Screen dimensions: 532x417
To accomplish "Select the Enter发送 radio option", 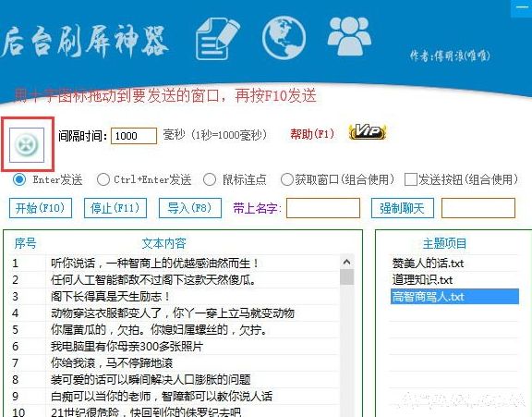I will 19,179.
